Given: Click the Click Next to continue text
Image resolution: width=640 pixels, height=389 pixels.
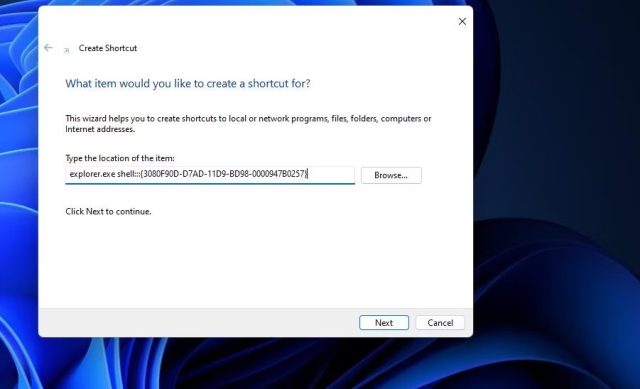Looking at the screenshot, I should click(108, 211).
